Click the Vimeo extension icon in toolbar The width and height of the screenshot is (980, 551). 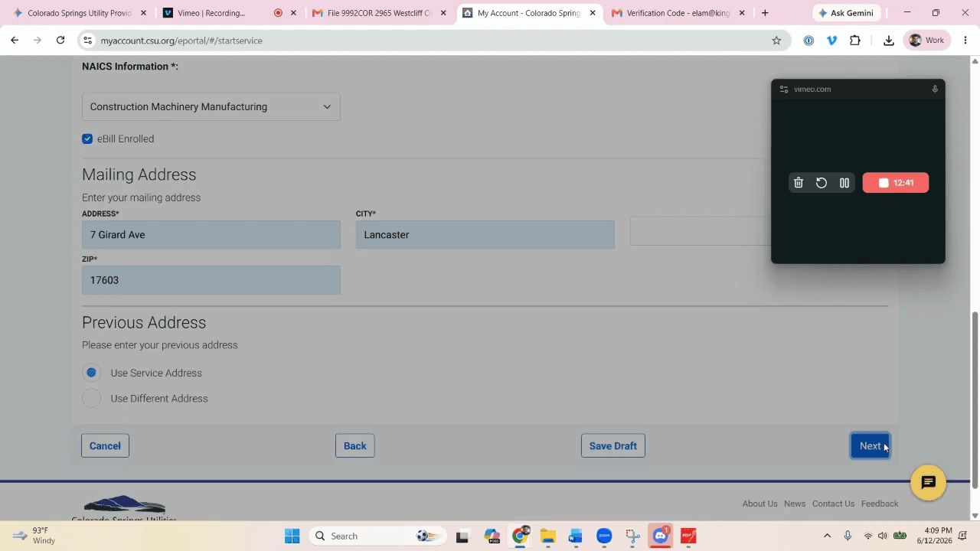[831, 41]
